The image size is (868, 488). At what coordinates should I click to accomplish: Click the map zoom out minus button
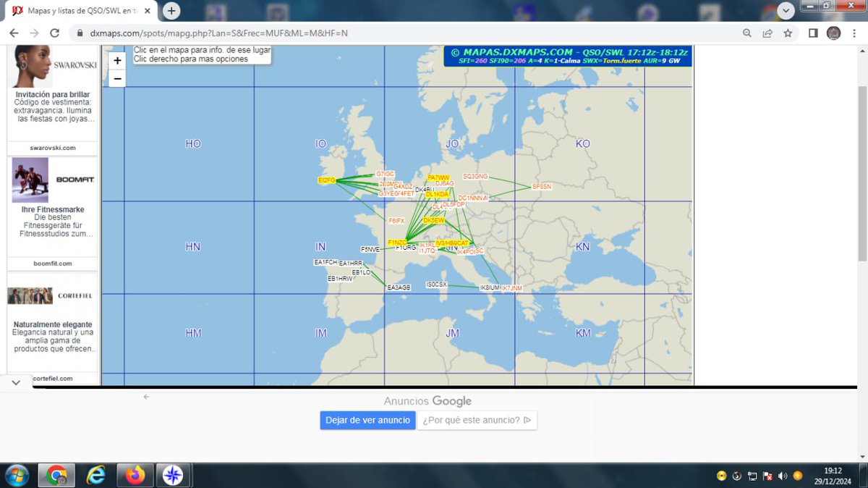point(117,78)
